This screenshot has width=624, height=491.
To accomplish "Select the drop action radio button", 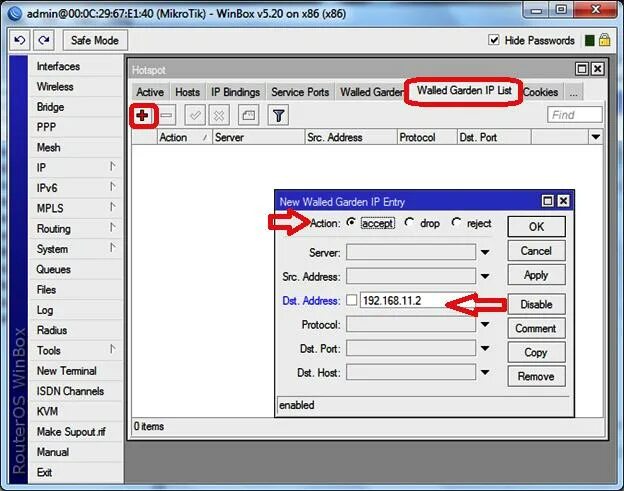I will (x=409, y=222).
